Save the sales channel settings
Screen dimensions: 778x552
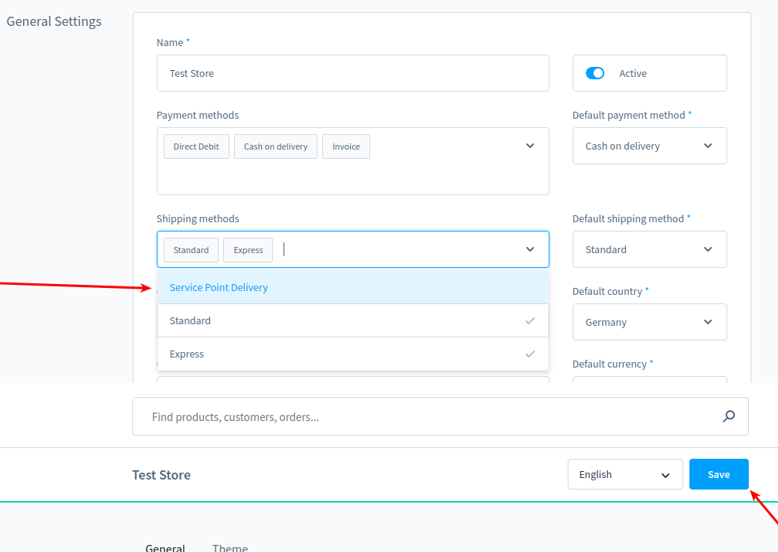coord(718,475)
